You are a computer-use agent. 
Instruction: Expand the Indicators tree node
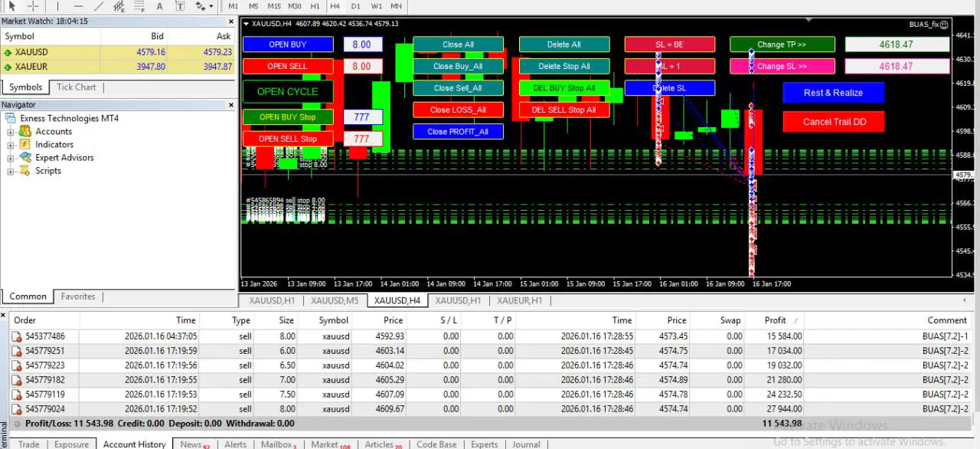click(11, 145)
